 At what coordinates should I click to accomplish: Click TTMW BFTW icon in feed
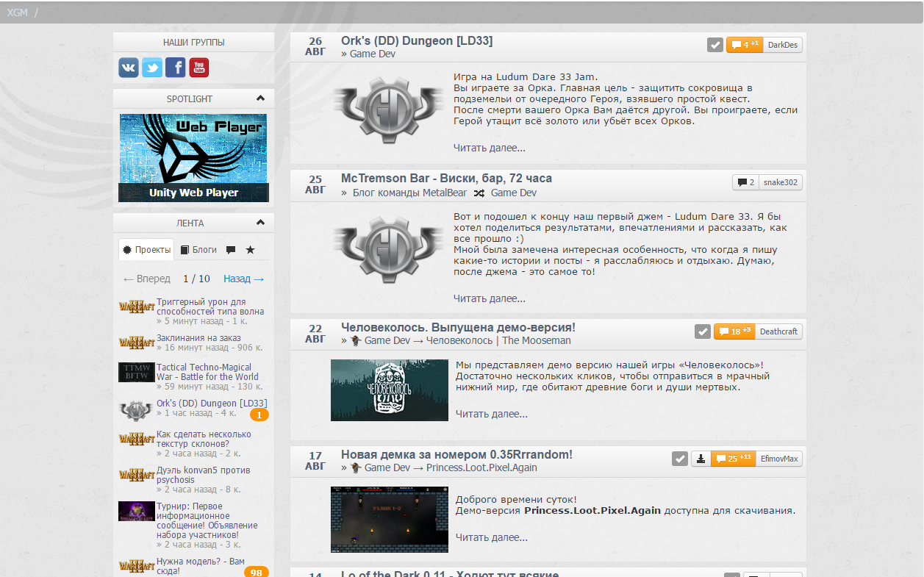click(137, 372)
